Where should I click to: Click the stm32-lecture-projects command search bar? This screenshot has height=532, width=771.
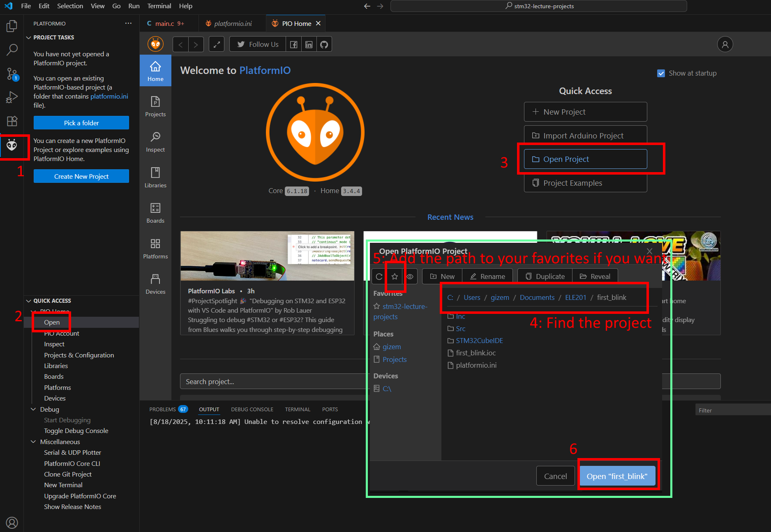pyautogui.click(x=539, y=6)
